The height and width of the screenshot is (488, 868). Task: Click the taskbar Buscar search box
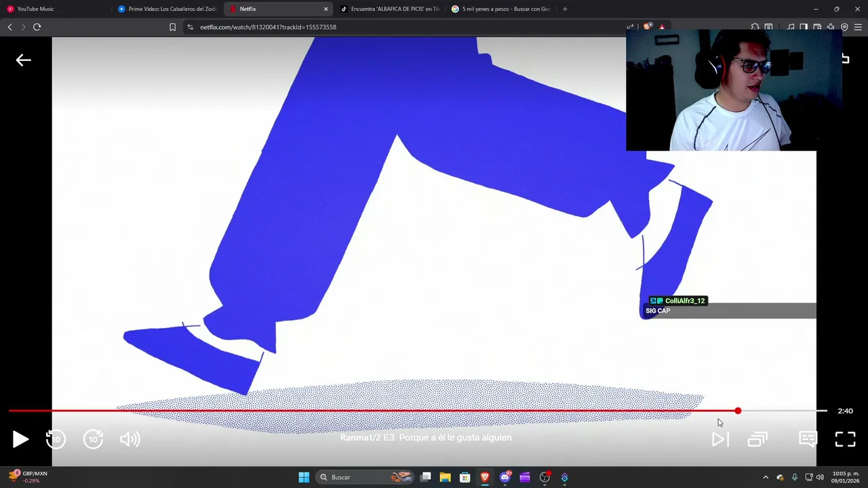[x=365, y=477]
